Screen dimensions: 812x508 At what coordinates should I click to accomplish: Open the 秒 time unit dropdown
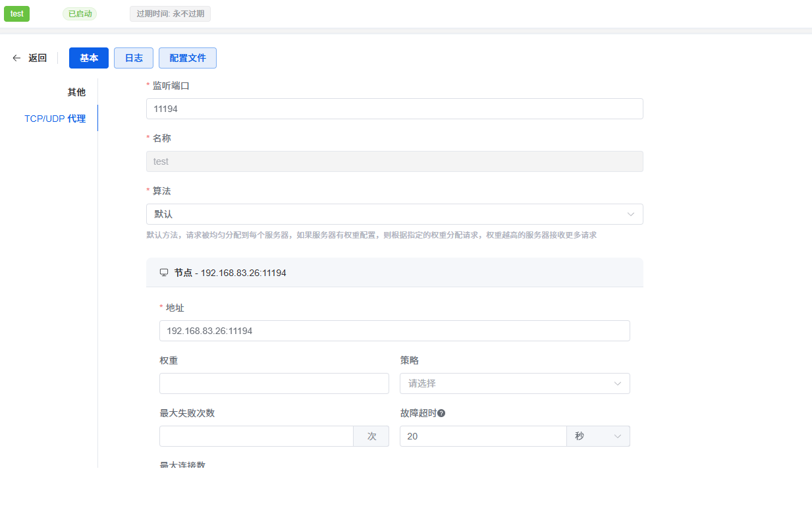[597, 436]
